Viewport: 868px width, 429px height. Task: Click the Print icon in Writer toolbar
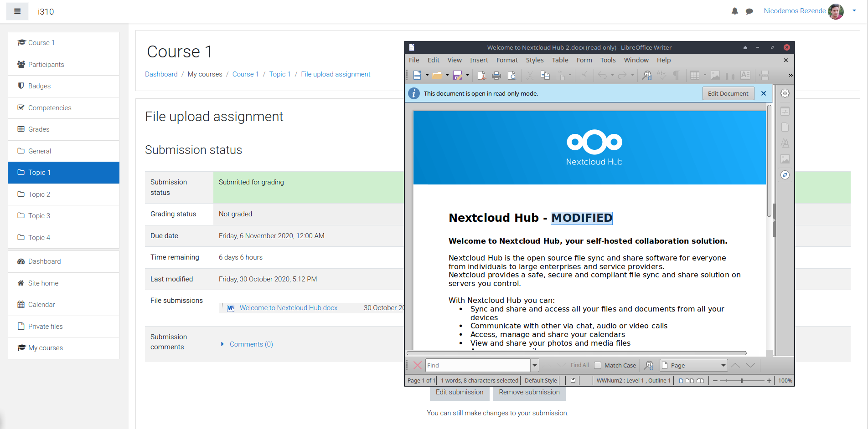point(496,75)
